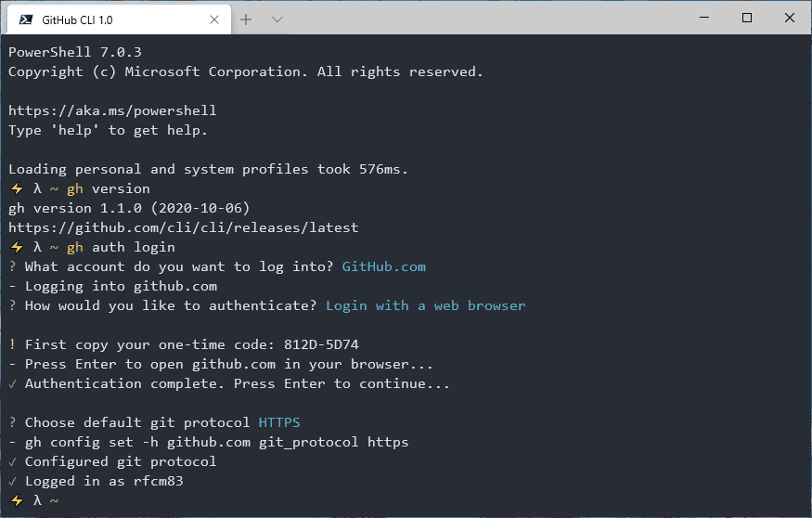Open the github.com/cli/cli/releases/latest URL
This screenshot has width=812, height=518.
click(x=184, y=227)
